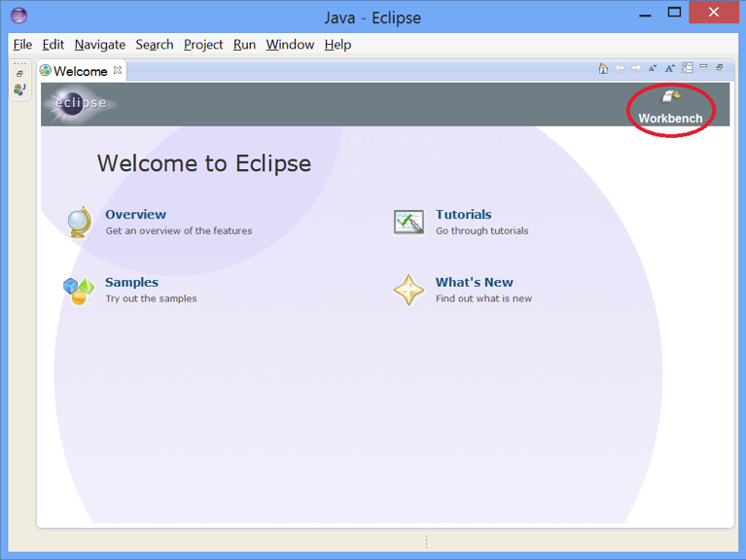The width and height of the screenshot is (746, 560).
Task: Reduce the welcome page font size
Action: point(653,68)
